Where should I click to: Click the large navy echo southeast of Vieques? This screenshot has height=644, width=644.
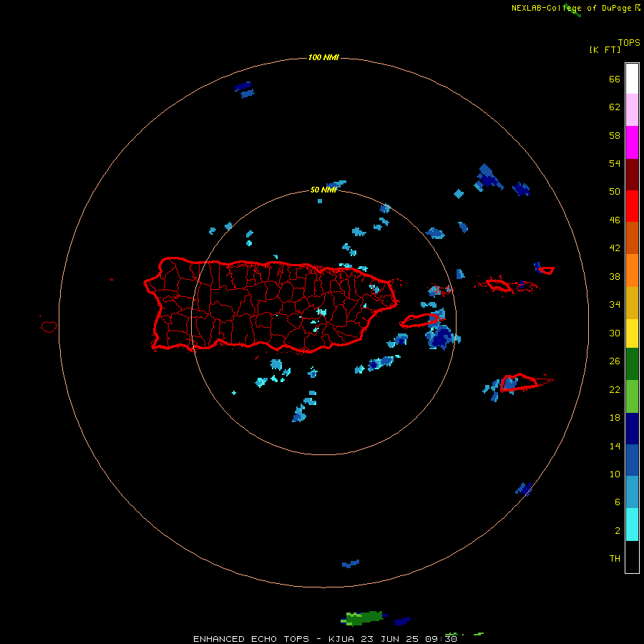point(441,337)
